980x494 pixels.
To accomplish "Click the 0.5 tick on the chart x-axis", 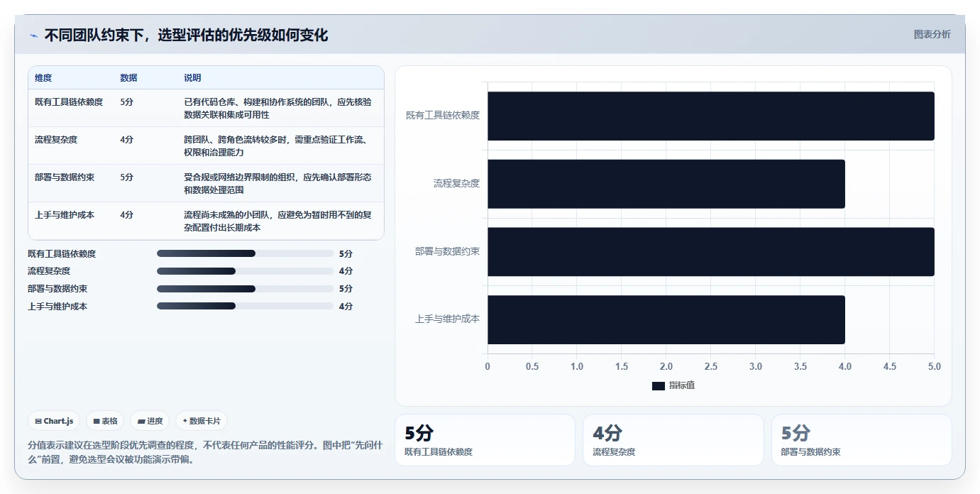I will point(532,367).
